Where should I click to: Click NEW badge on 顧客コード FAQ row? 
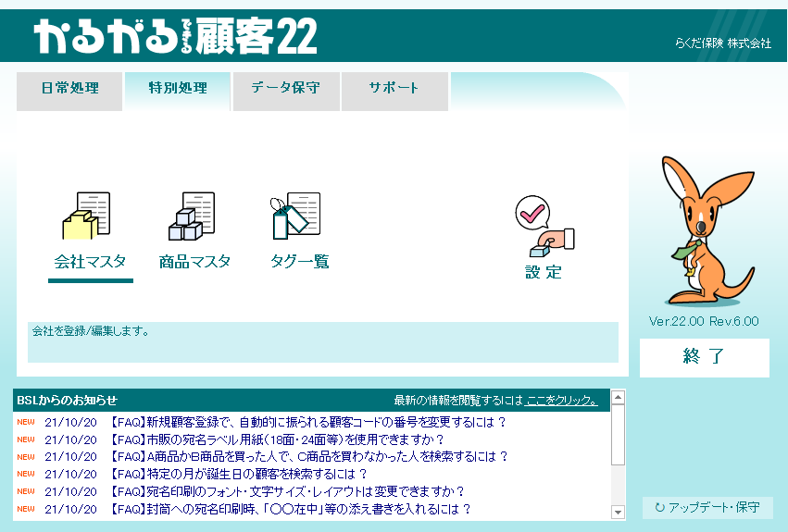tap(26, 422)
